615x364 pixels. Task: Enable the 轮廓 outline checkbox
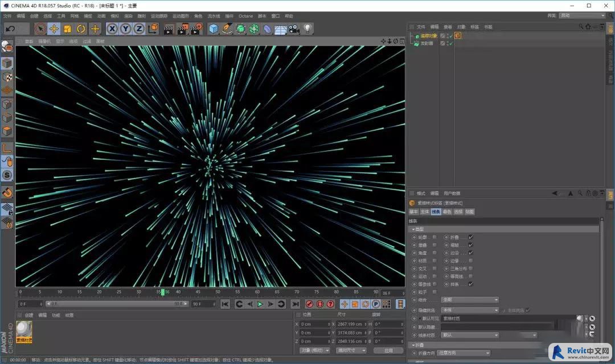434,237
